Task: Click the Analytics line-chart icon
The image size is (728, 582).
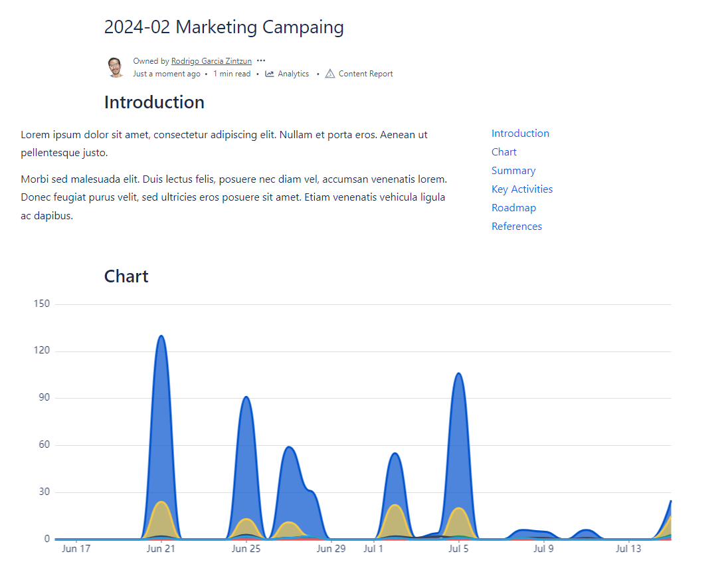Action: coord(270,74)
